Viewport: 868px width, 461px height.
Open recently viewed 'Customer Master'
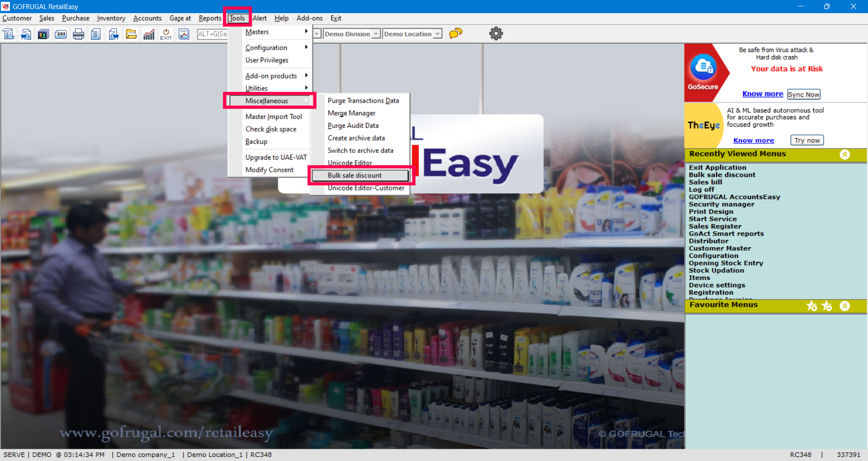point(720,248)
